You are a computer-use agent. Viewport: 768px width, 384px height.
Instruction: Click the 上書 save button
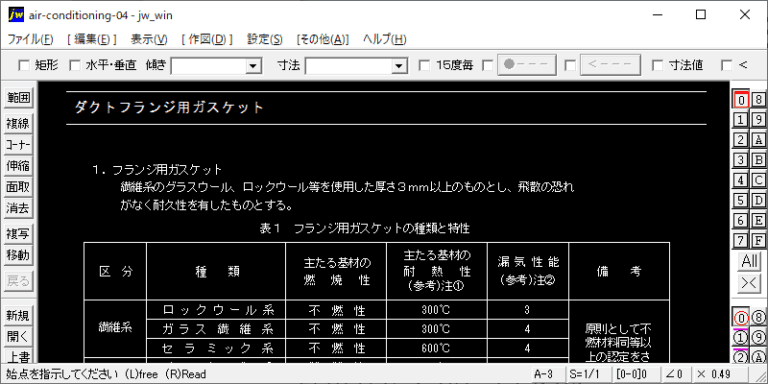click(x=18, y=356)
